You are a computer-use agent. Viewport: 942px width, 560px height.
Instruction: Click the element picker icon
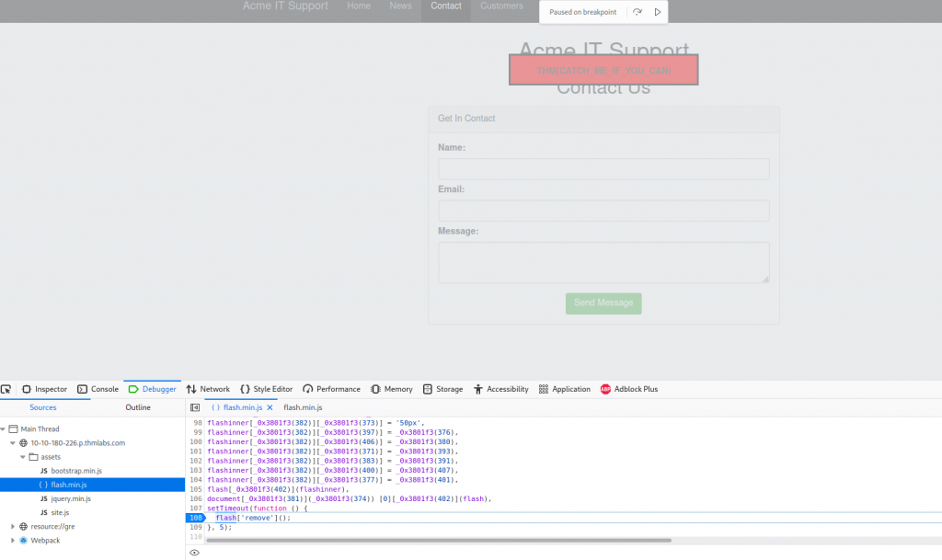coord(6,389)
